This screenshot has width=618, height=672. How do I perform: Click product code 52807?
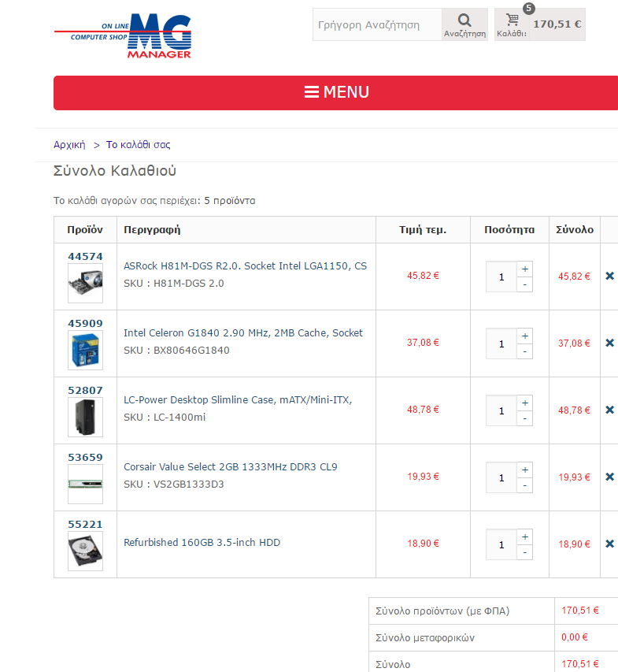click(85, 390)
